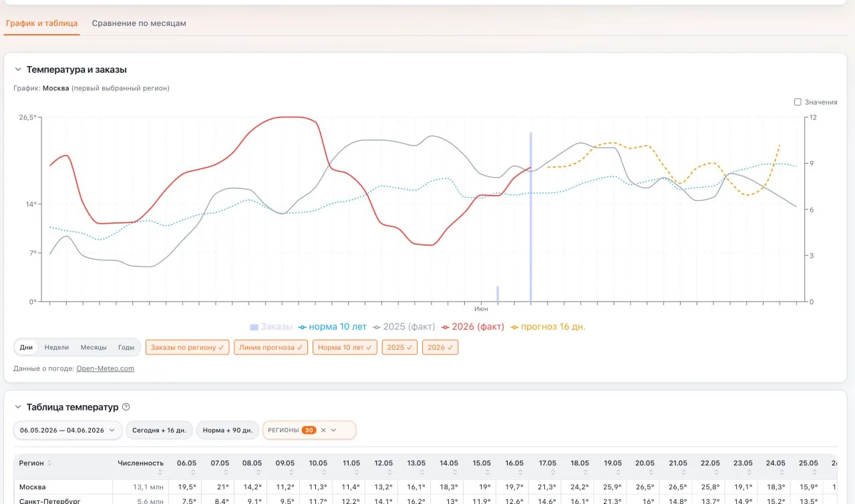855x504 pixels.
Task: Collapse the Таблица температур section chevron
Action: pyautogui.click(x=18, y=407)
